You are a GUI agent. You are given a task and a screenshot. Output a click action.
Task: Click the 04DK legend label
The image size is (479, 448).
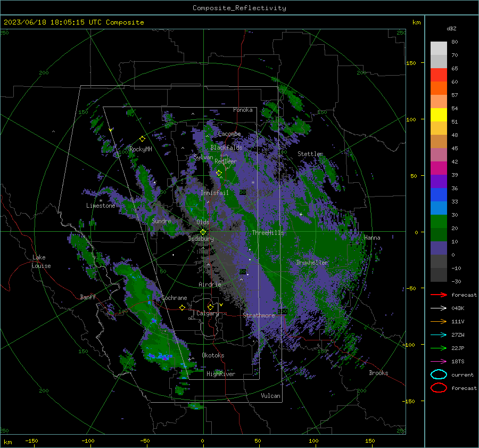point(458,308)
